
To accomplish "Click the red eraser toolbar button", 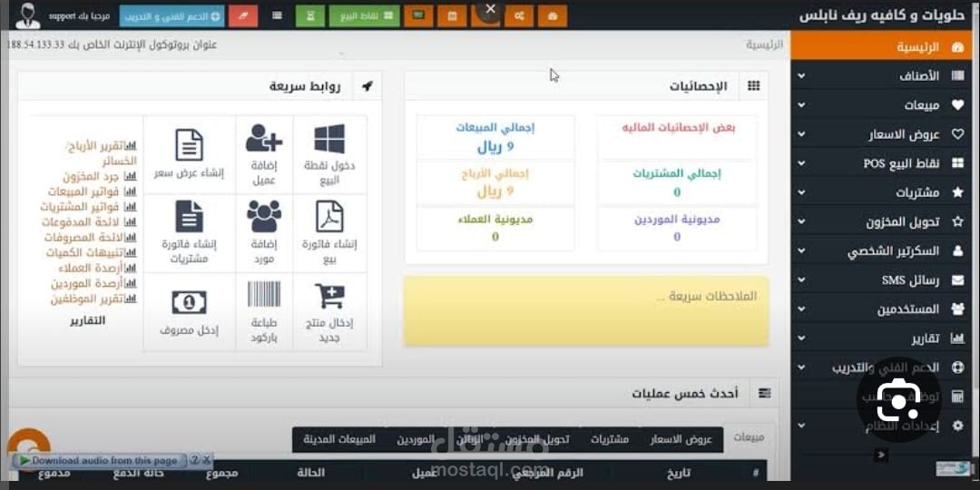I will point(243,16).
